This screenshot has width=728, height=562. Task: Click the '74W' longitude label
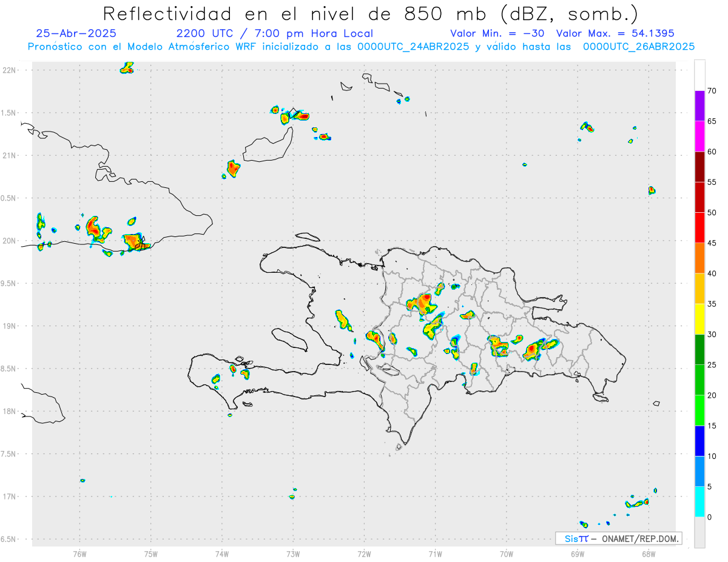(222, 553)
